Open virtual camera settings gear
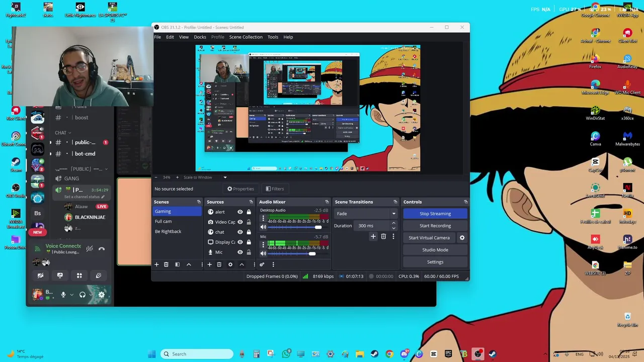 (462, 238)
